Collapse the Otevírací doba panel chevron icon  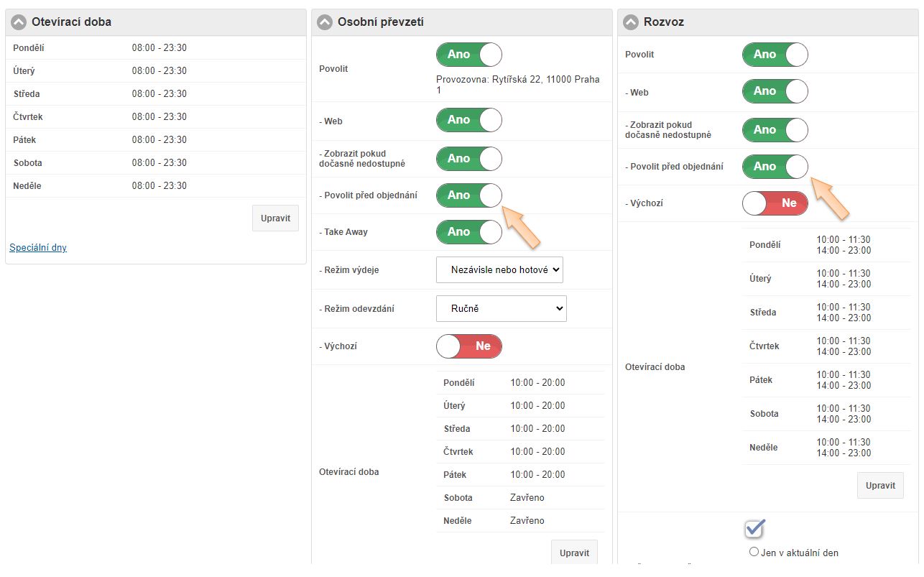(19, 22)
